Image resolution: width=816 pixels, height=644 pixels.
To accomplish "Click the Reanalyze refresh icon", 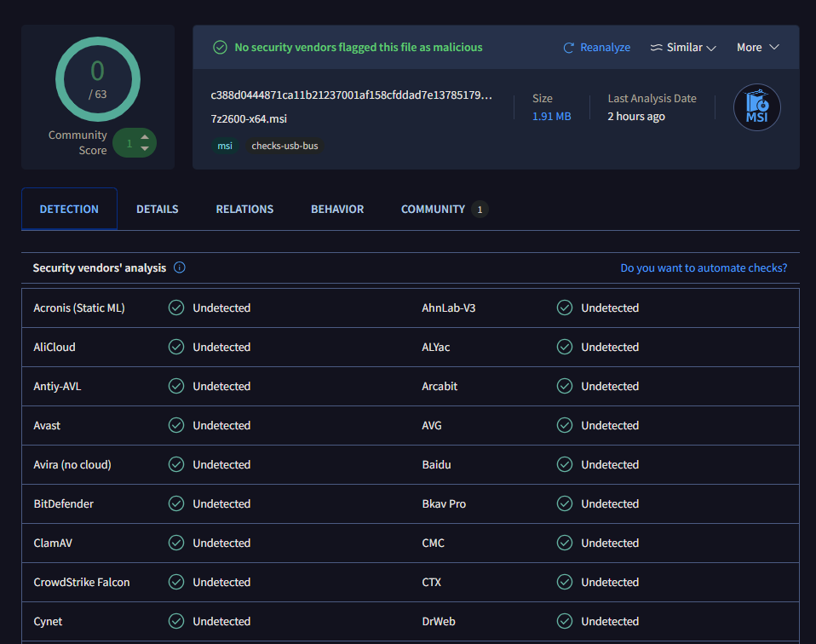I will pos(569,48).
